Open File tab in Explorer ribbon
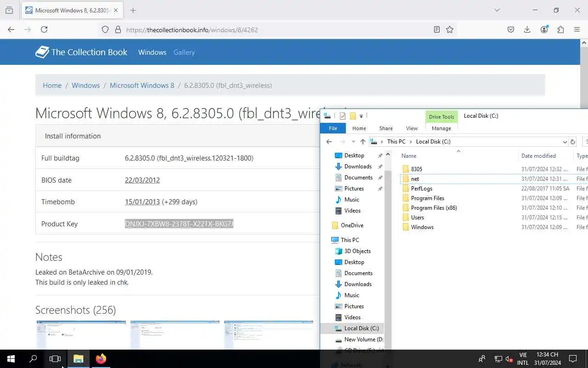The height and width of the screenshot is (368, 588). pyautogui.click(x=333, y=128)
